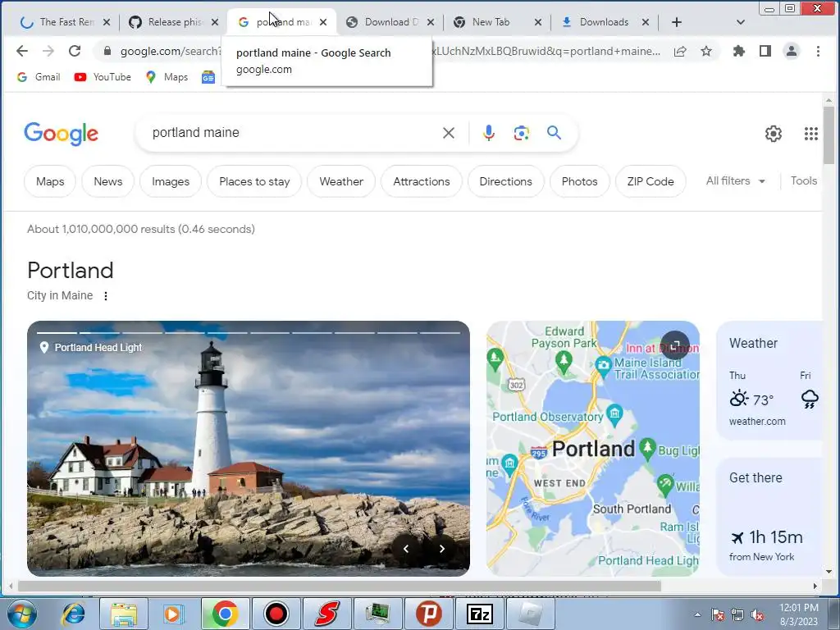The width and height of the screenshot is (840, 630).
Task: Share this page via address bar icon
Action: [680, 51]
